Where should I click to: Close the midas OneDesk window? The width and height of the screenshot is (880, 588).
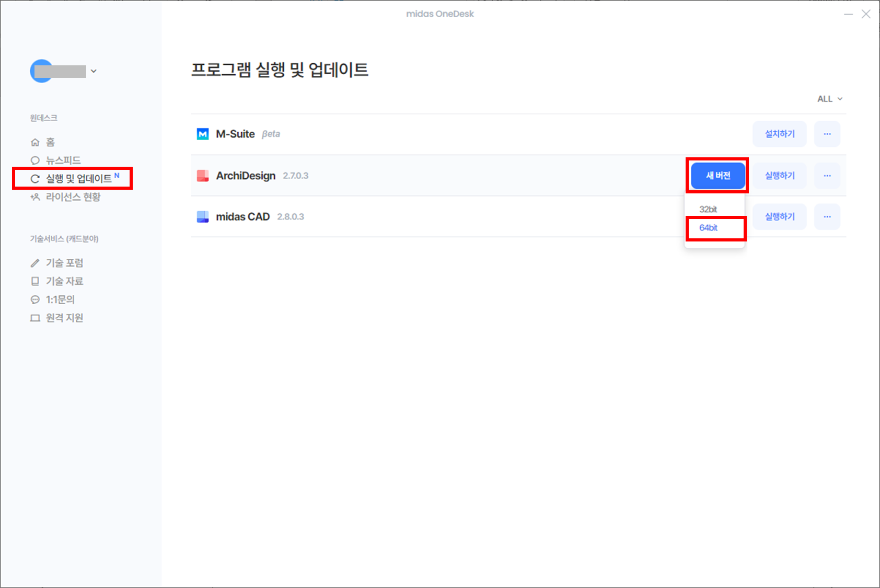[x=866, y=14]
